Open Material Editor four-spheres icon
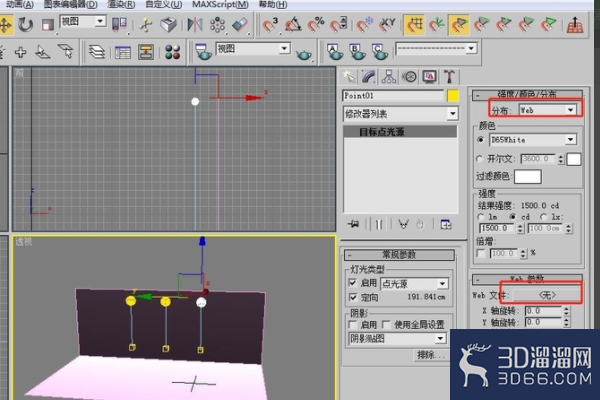Screen dimensions: 600x400 tap(173, 52)
